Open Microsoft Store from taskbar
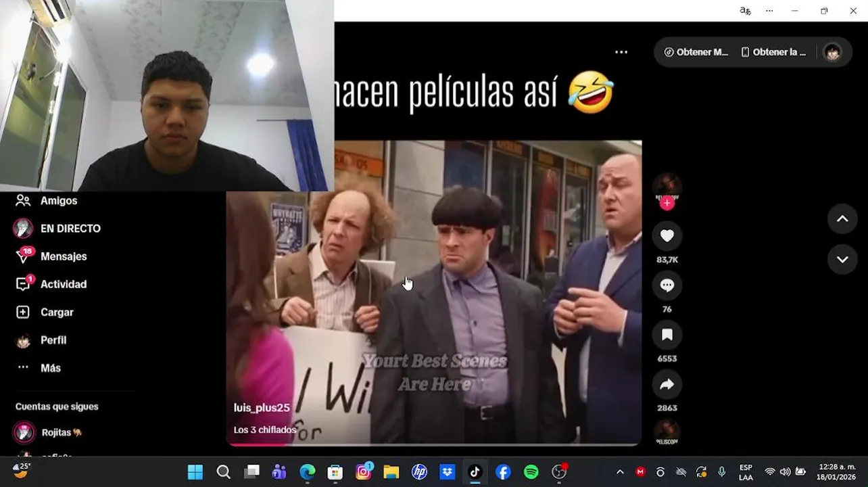 [x=335, y=472]
